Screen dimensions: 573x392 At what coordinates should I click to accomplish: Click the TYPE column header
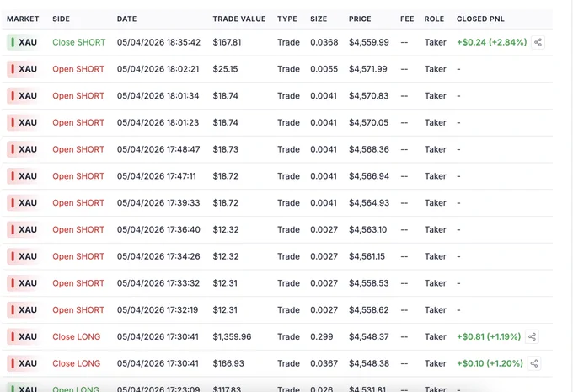pos(287,19)
